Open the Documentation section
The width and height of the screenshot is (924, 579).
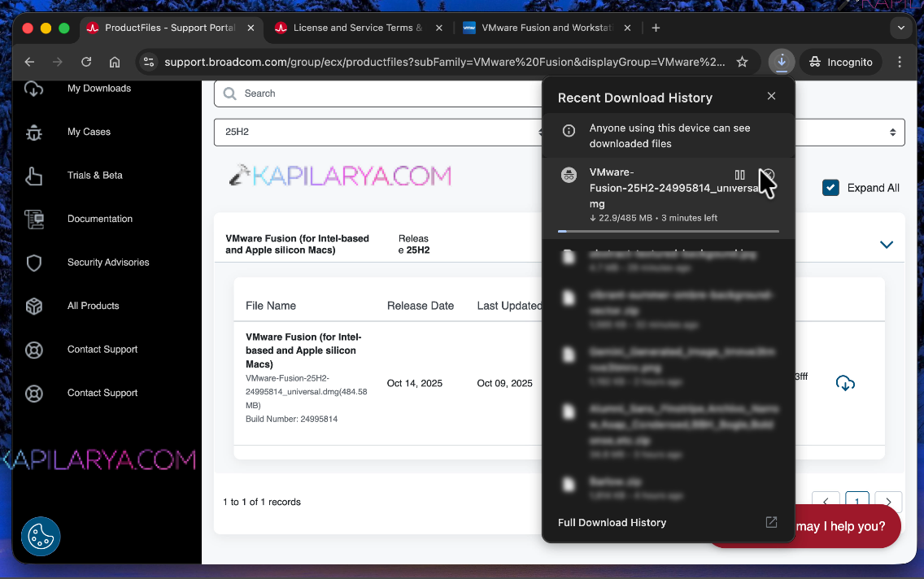(100, 219)
